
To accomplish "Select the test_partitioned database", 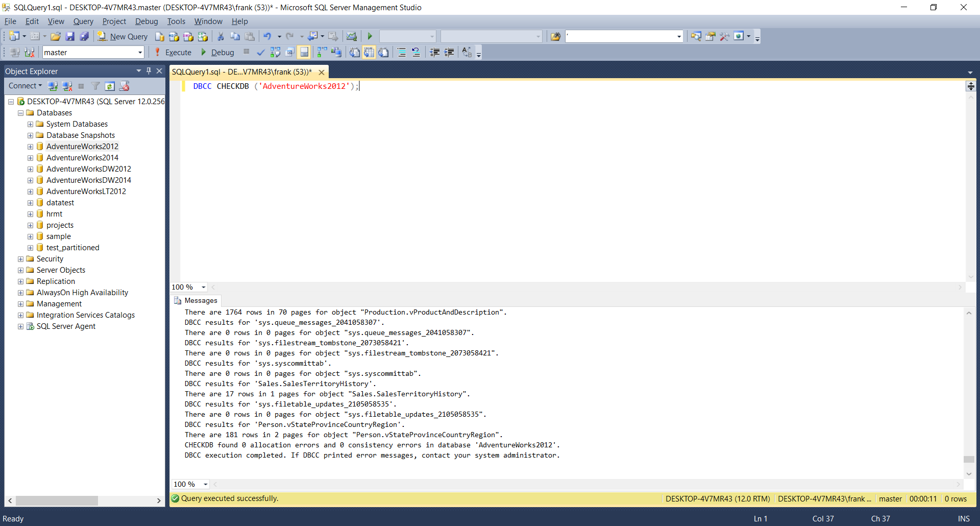I will 72,248.
